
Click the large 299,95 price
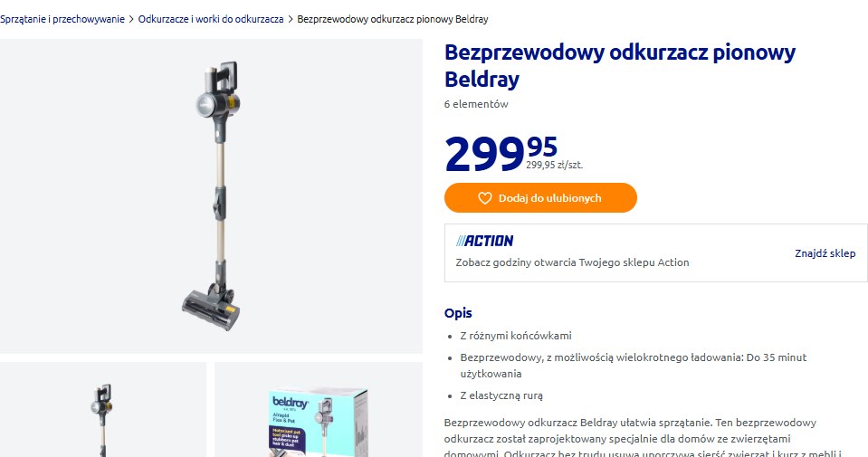click(501, 153)
